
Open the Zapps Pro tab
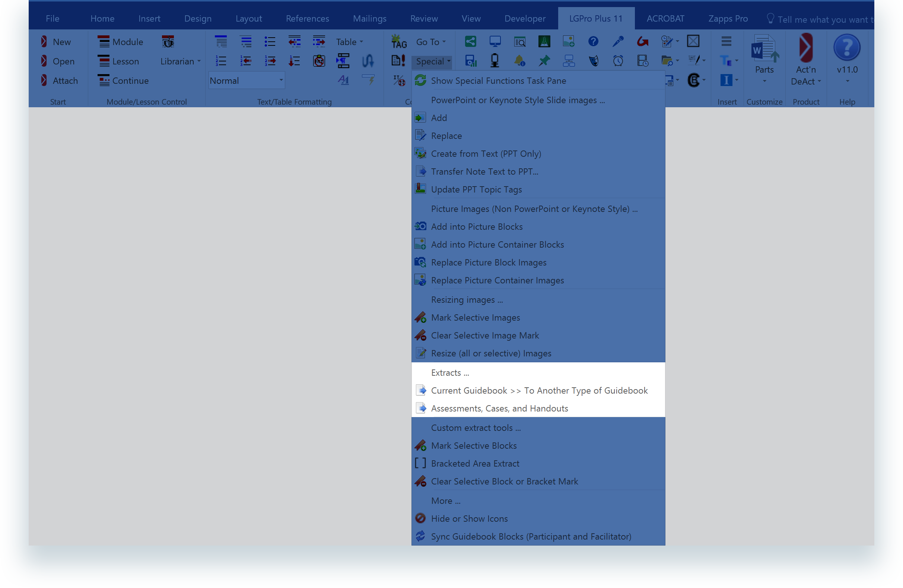[x=728, y=18]
